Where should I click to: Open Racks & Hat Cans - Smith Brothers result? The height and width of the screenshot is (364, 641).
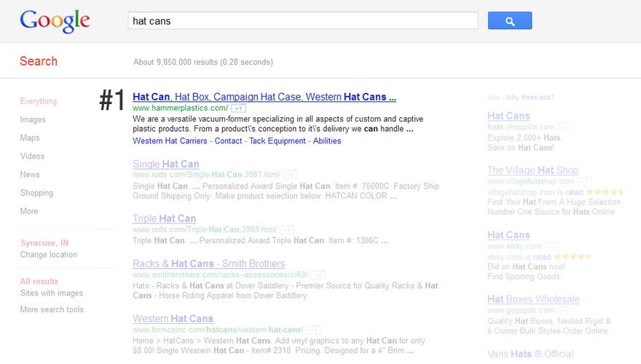pos(209,264)
